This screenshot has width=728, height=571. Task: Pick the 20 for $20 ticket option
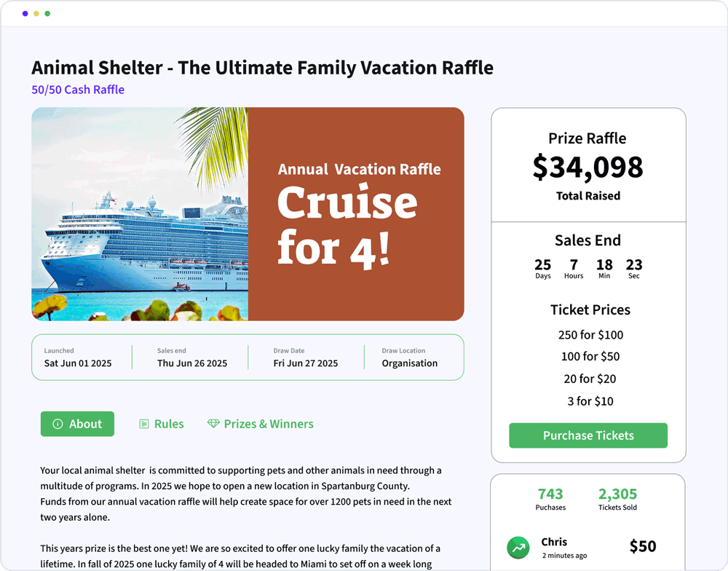[x=590, y=379]
